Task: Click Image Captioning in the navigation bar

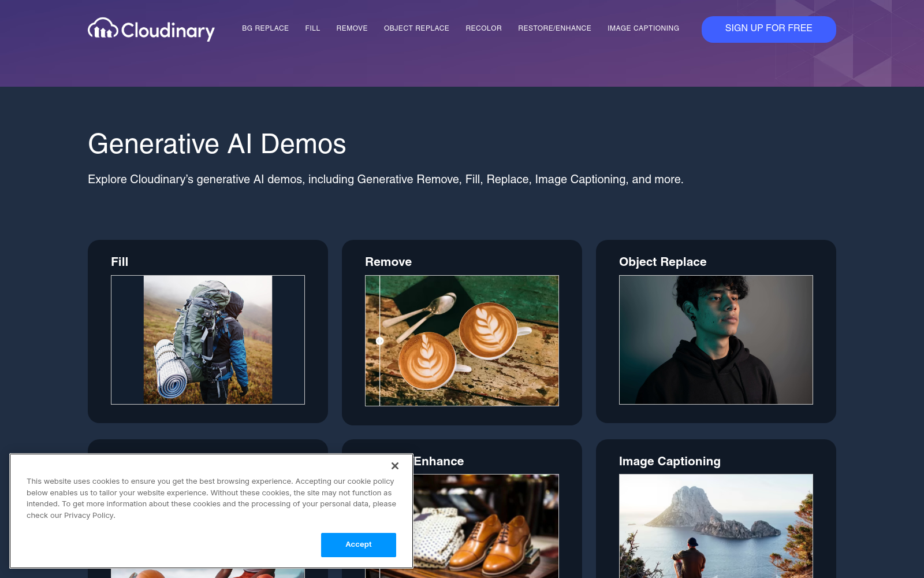Action: click(643, 28)
